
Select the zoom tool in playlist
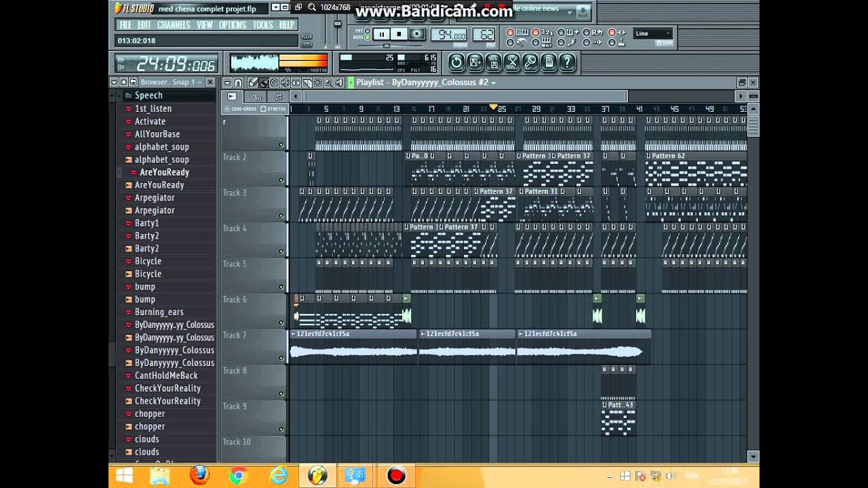328,82
